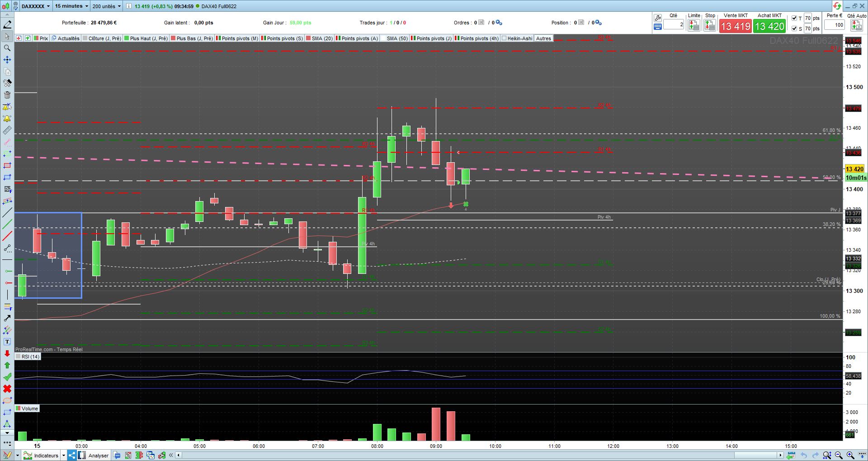The image size is (868, 461).
Task: Select the diagonal arrow drawing tool
Action: (7, 318)
